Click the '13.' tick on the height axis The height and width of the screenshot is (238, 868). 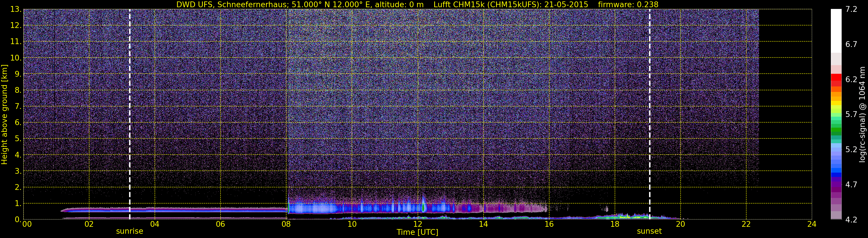click(x=16, y=9)
